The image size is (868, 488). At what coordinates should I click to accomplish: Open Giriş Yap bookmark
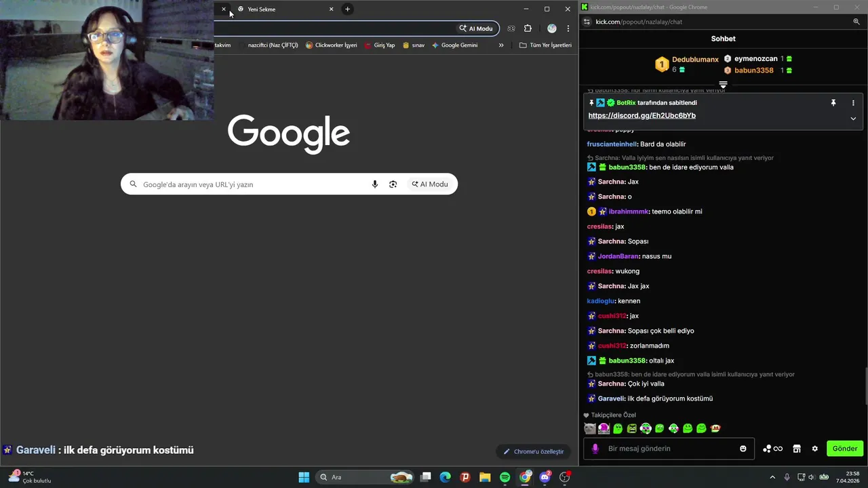pyautogui.click(x=380, y=45)
